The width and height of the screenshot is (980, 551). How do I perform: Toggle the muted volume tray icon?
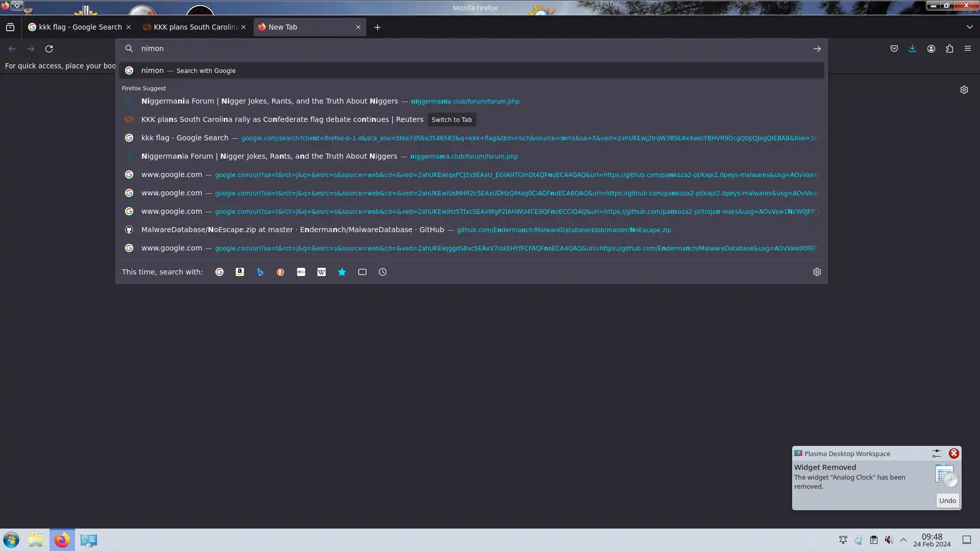coord(889,540)
